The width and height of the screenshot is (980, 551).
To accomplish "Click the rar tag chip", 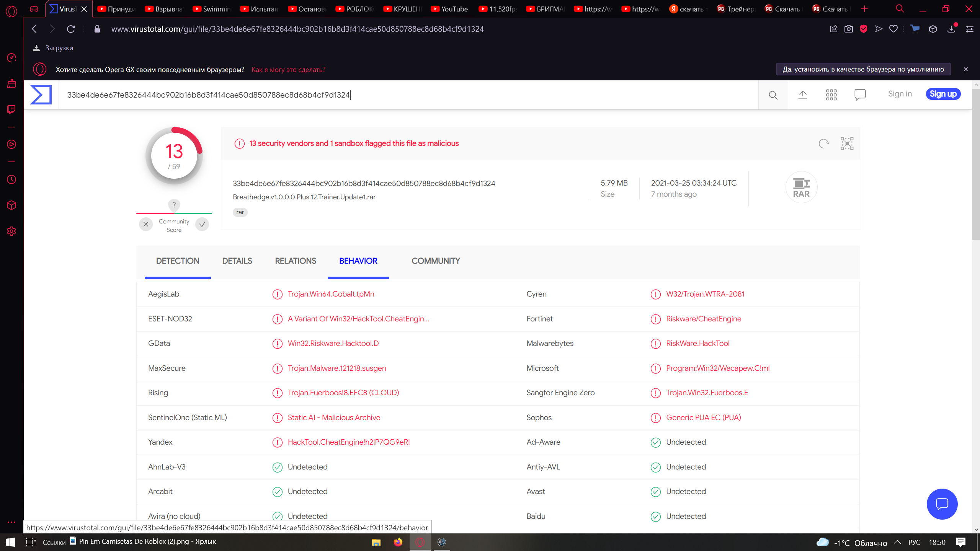I will point(240,212).
